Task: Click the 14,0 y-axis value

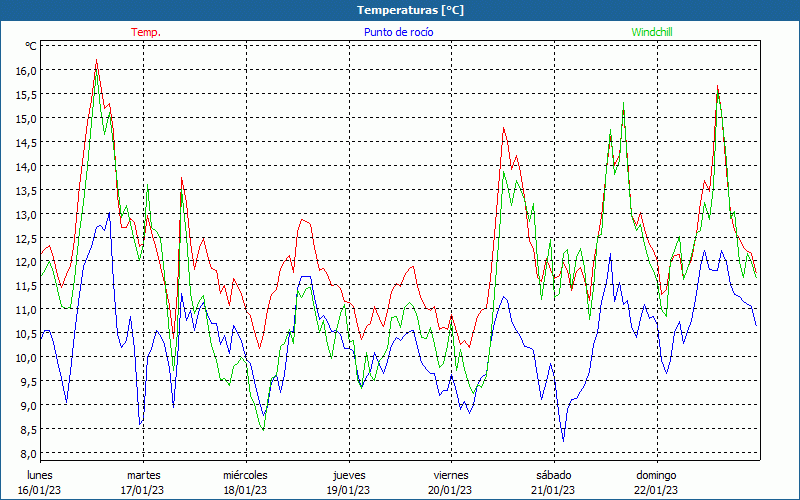Action: click(26, 166)
